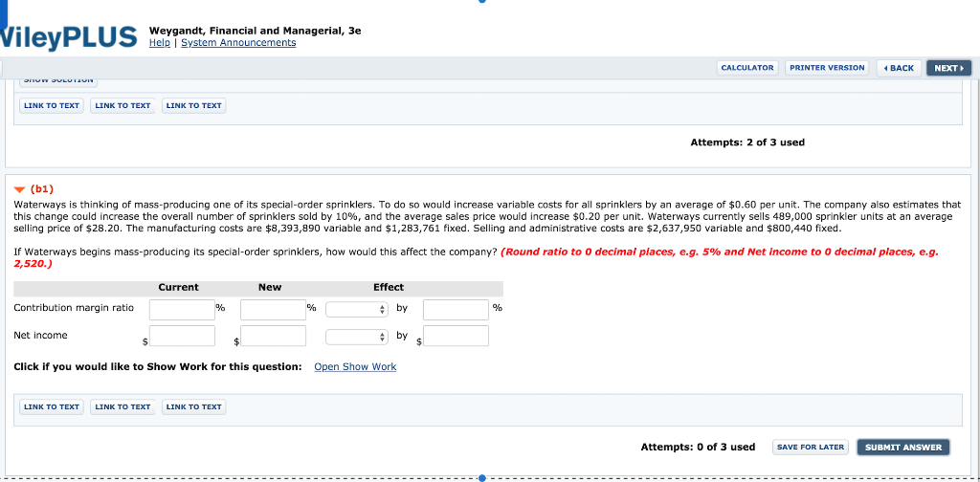Click the 'Contribution margin ratio' row label

pos(74,308)
